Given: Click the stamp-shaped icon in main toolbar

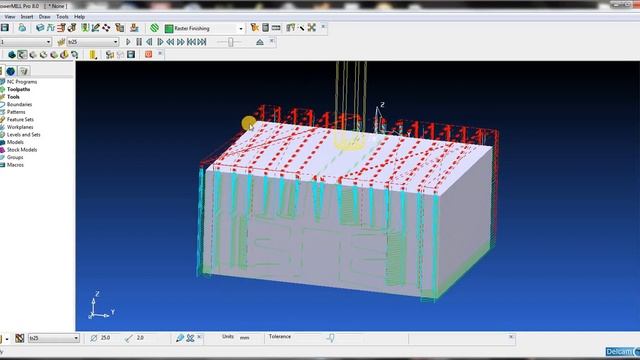Looking at the screenshot, I should 134,28.
